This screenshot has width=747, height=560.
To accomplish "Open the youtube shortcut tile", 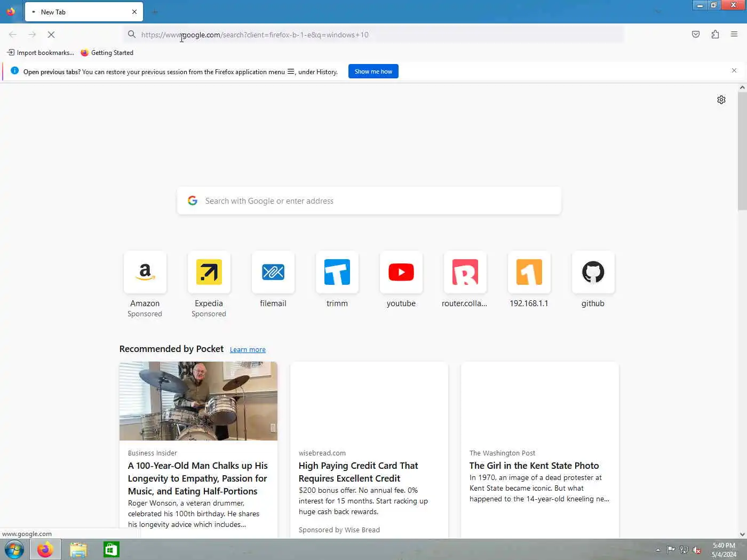I will [x=401, y=273].
